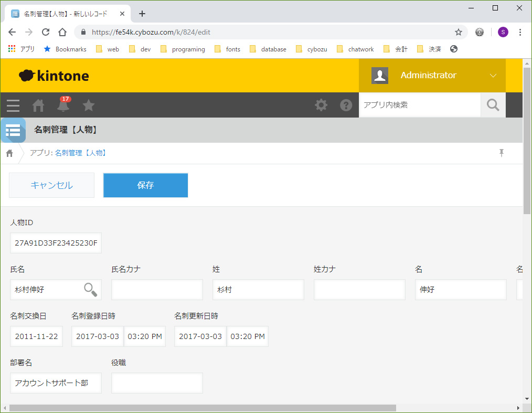The image size is (532, 413).
Task: Click the padlock site info icon
Action: pyautogui.click(x=83, y=32)
